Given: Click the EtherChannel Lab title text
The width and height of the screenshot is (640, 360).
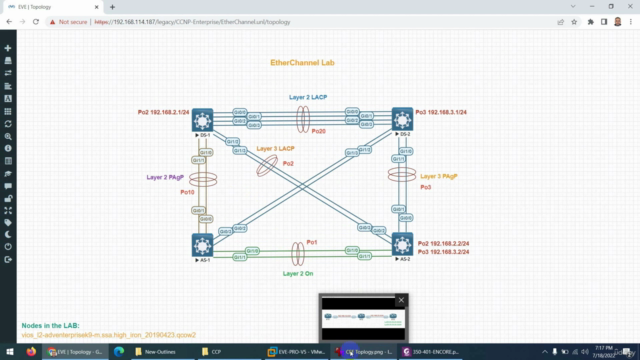Looking at the screenshot, I should click(302, 63).
